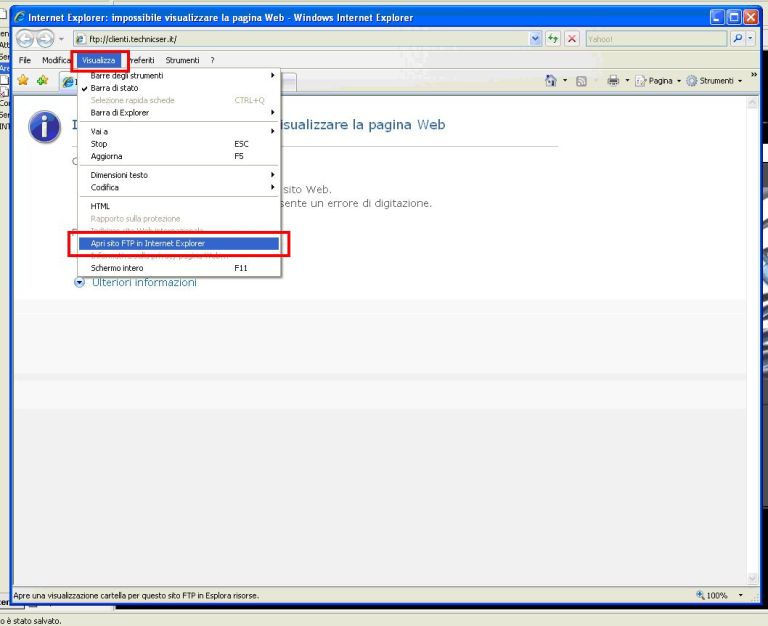Open the recent pages dropdown beside Forward
Image resolution: width=768 pixels, height=626 pixels.
[x=62, y=39]
